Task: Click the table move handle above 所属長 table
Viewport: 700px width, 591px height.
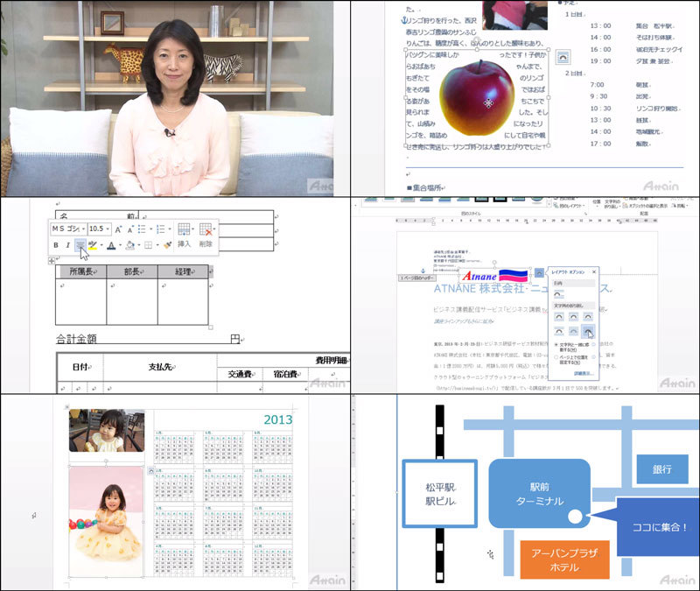Action: click(52, 260)
